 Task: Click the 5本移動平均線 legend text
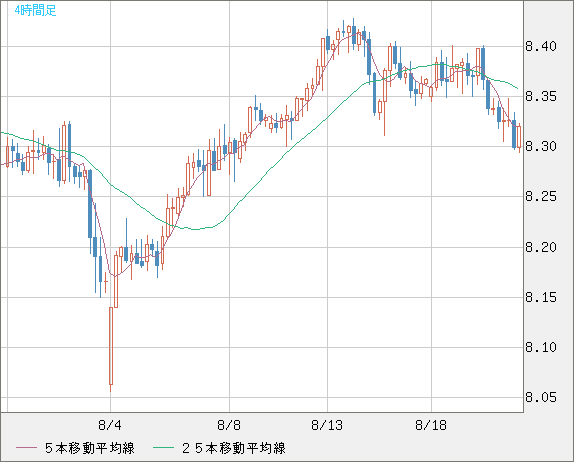click(x=90, y=448)
